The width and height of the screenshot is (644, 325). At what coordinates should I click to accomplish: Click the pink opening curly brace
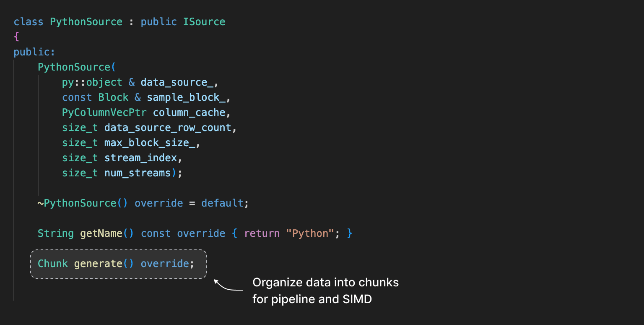point(16,37)
